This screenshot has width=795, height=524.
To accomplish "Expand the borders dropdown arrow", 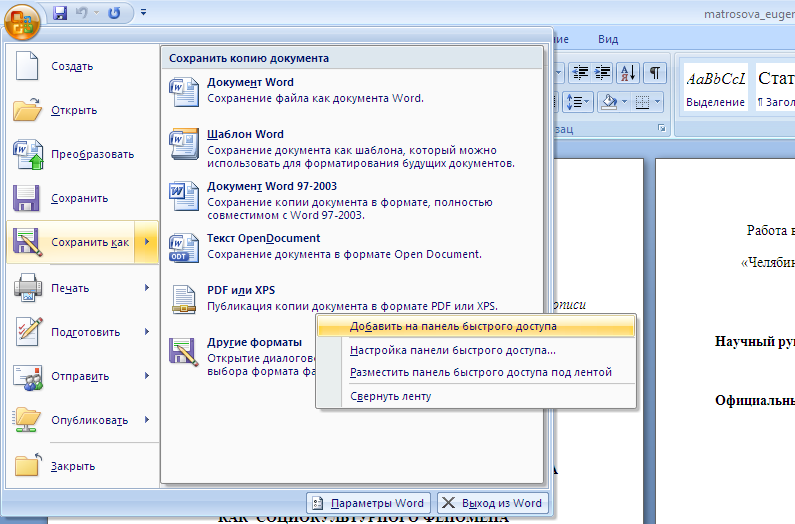I will (656, 101).
